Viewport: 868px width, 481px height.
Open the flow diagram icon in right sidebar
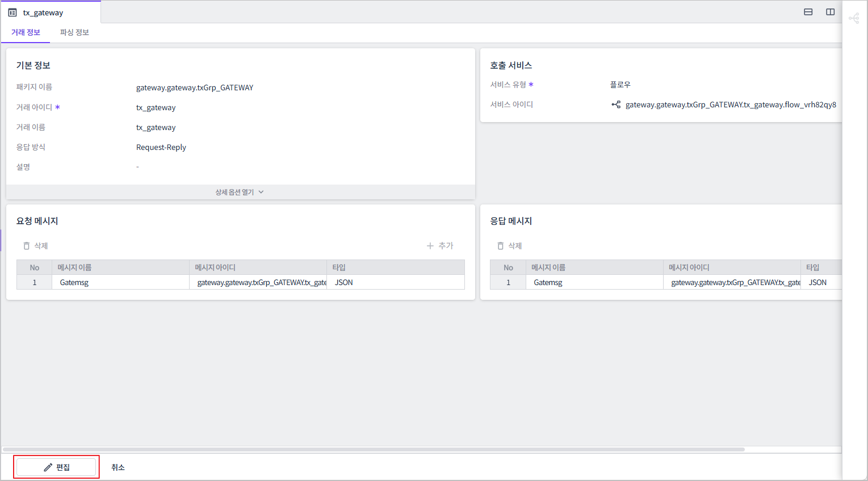click(x=854, y=19)
